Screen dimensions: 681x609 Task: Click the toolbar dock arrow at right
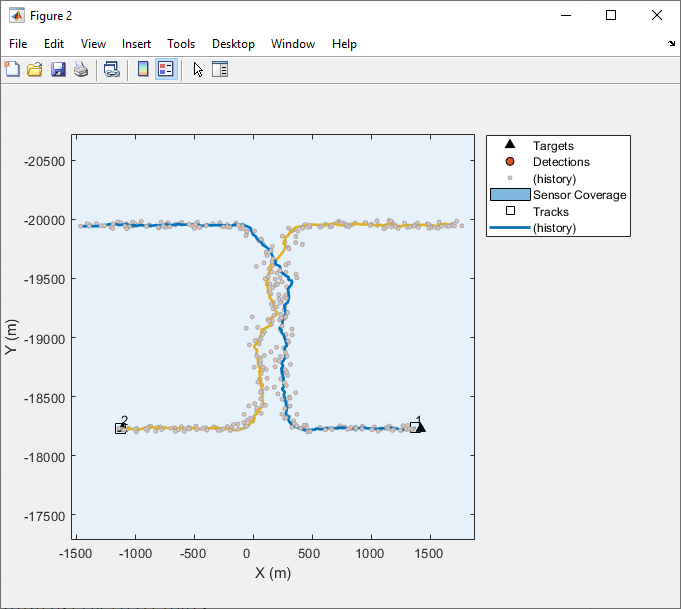click(x=671, y=43)
